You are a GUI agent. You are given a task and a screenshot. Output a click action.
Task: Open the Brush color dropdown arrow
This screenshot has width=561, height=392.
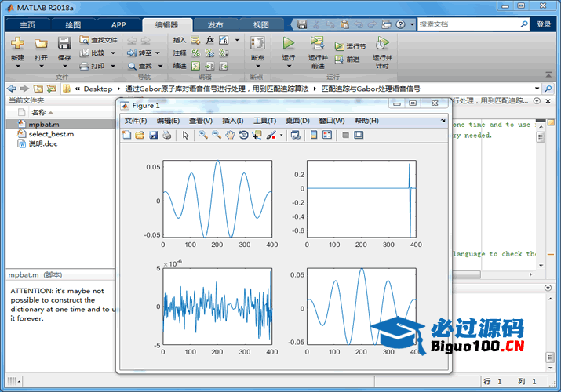tap(281, 136)
